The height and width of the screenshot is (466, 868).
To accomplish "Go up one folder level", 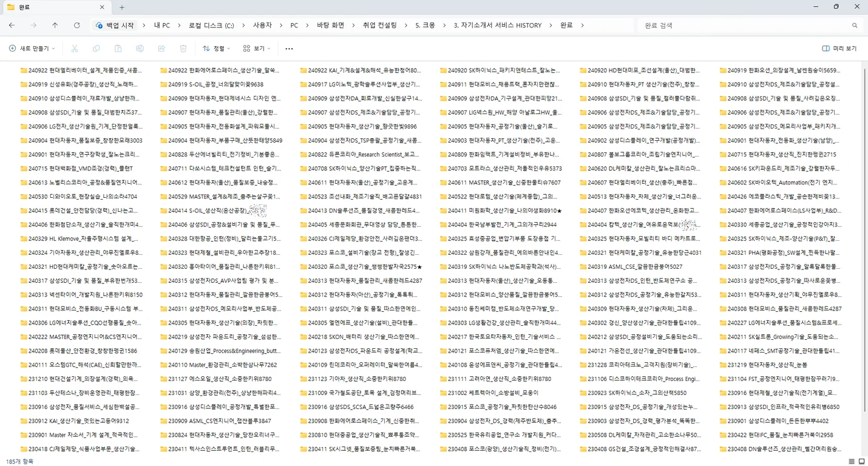I will [55, 25].
